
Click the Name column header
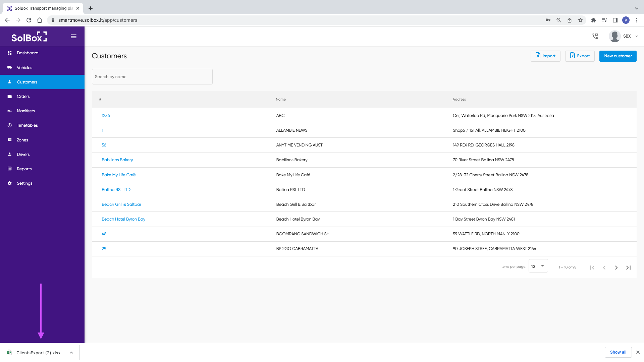pyautogui.click(x=281, y=100)
